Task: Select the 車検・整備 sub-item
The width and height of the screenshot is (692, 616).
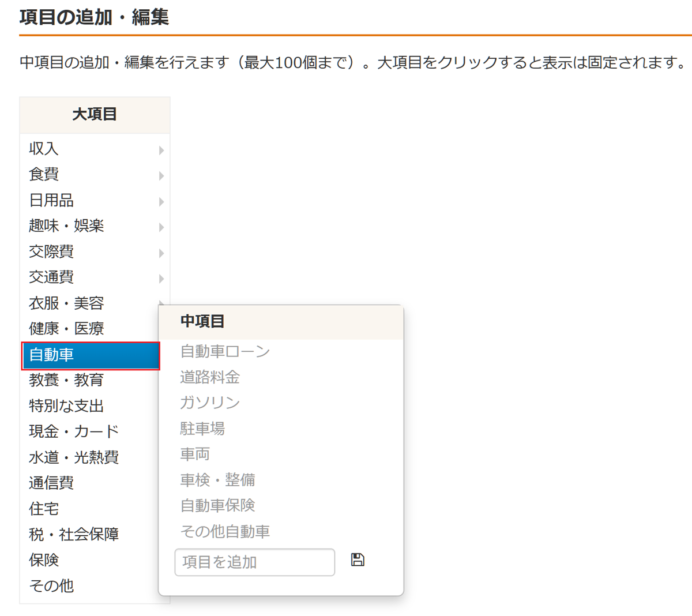Action: 217,480
